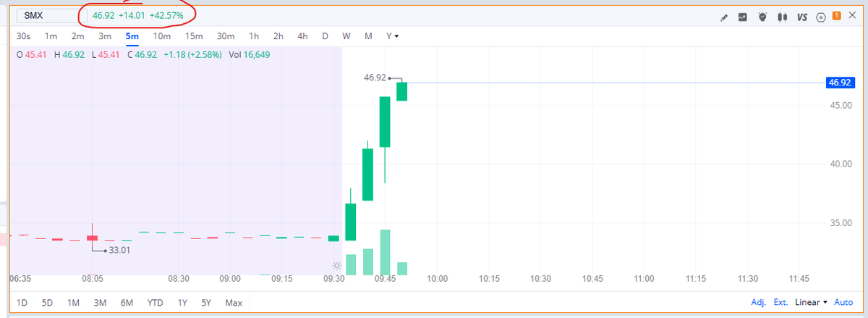
Task: Click the sun market-open marker icon
Action: pyautogui.click(x=336, y=266)
